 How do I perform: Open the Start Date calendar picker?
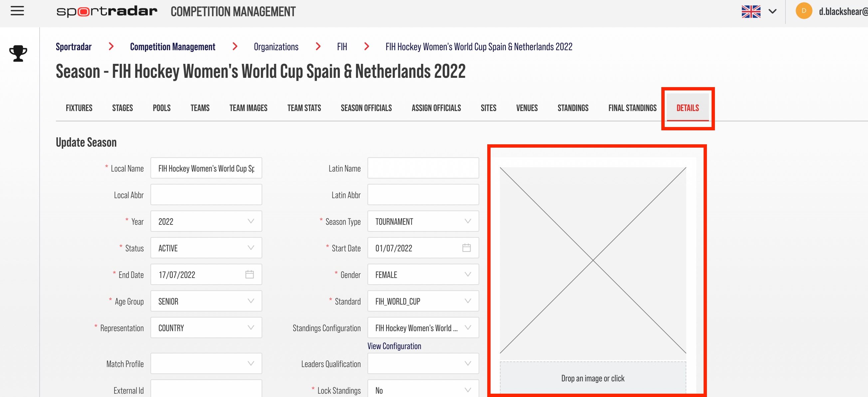[x=466, y=248]
